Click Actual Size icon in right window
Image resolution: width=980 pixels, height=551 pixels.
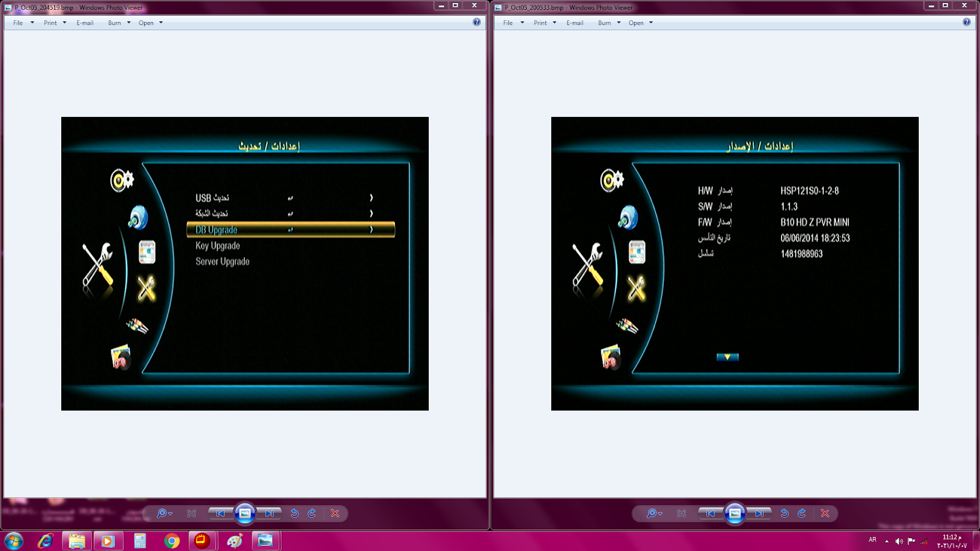pyautogui.click(x=682, y=514)
